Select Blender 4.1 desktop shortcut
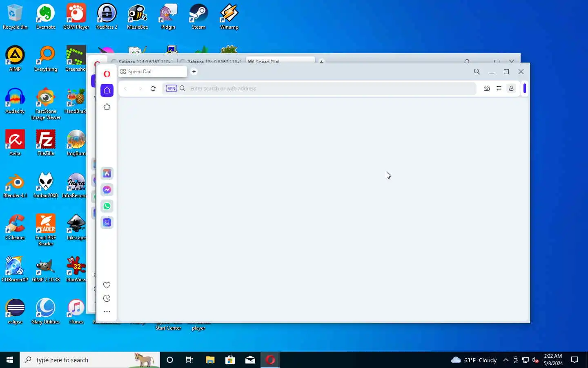Viewport: 588px width, 368px height. [x=15, y=185]
